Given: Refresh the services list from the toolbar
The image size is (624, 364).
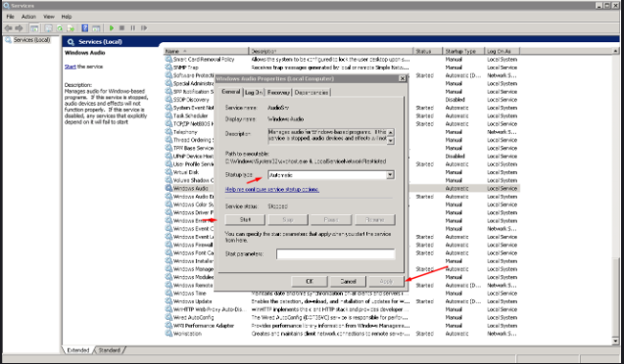Looking at the screenshot, I should click(x=60, y=28).
